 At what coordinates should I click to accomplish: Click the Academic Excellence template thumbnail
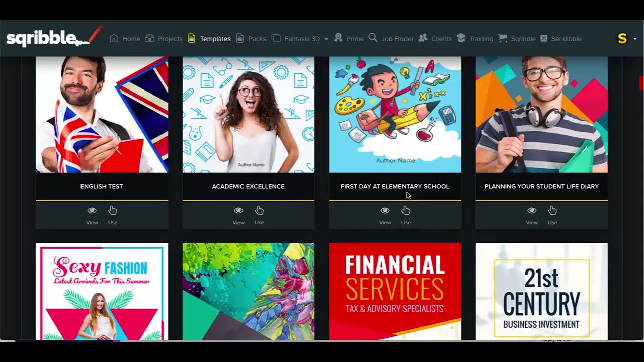(249, 115)
